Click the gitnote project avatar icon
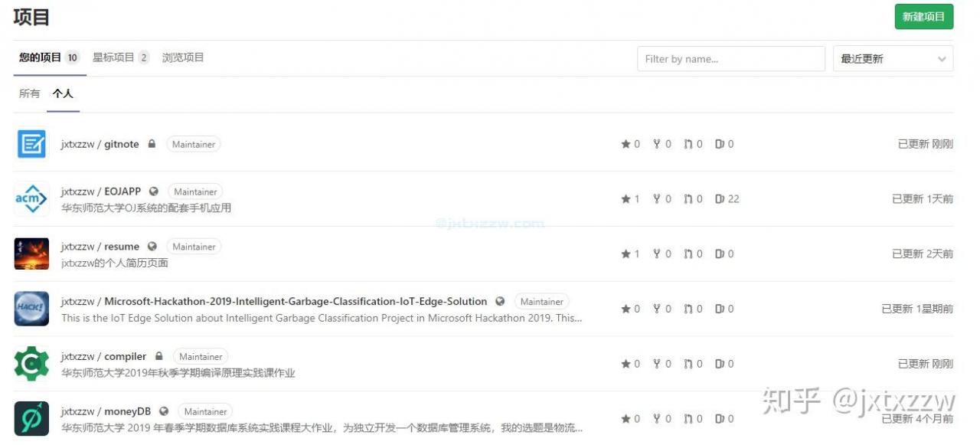Viewport: 980px width, 445px height. coord(31,144)
